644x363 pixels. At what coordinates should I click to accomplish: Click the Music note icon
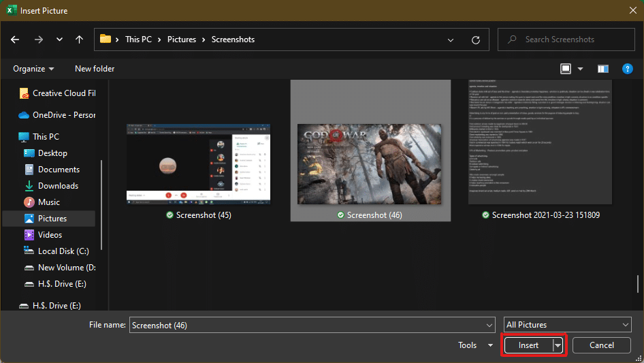pyautogui.click(x=29, y=202)
